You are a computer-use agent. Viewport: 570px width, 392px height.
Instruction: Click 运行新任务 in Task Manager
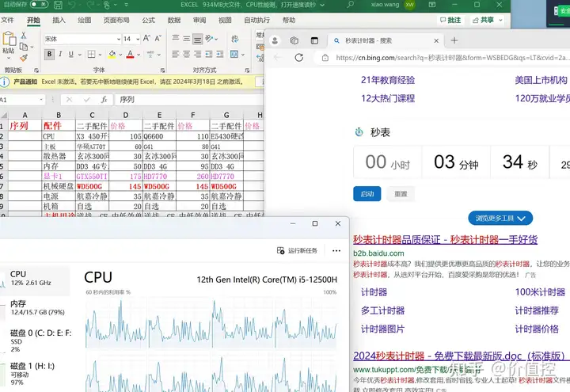[x=297, y=250]
